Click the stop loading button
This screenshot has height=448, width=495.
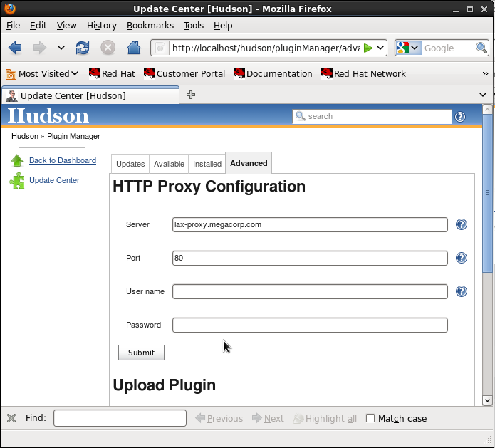pos(108,48)
